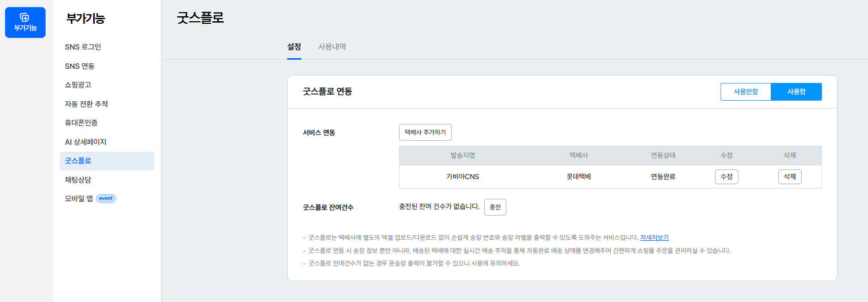The image size is (868, 302).
Task: Edit the 가비아CNS 롯데택배 entry
Action: (x=726, y=177)
